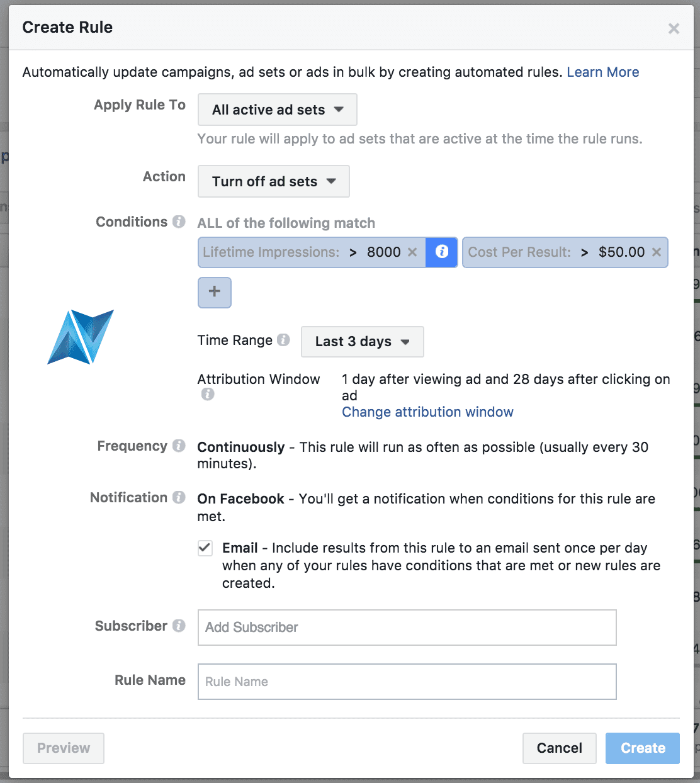Uncheck the Email notification checkbox
Image resolution: width=700 pixels, height=783 pixels.
205,548
